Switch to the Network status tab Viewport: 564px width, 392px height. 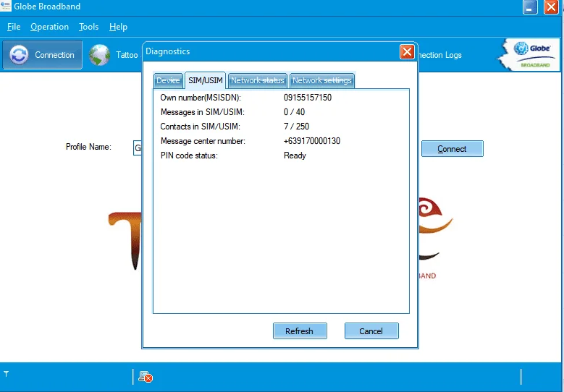[x=258, y=80]
